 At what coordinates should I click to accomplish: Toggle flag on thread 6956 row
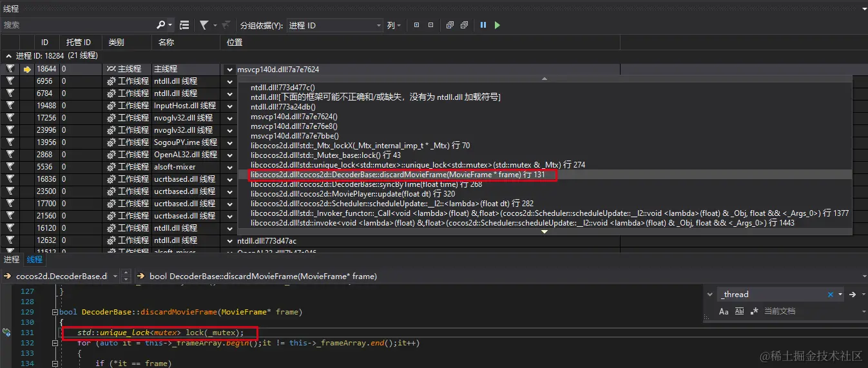point(10,81)
